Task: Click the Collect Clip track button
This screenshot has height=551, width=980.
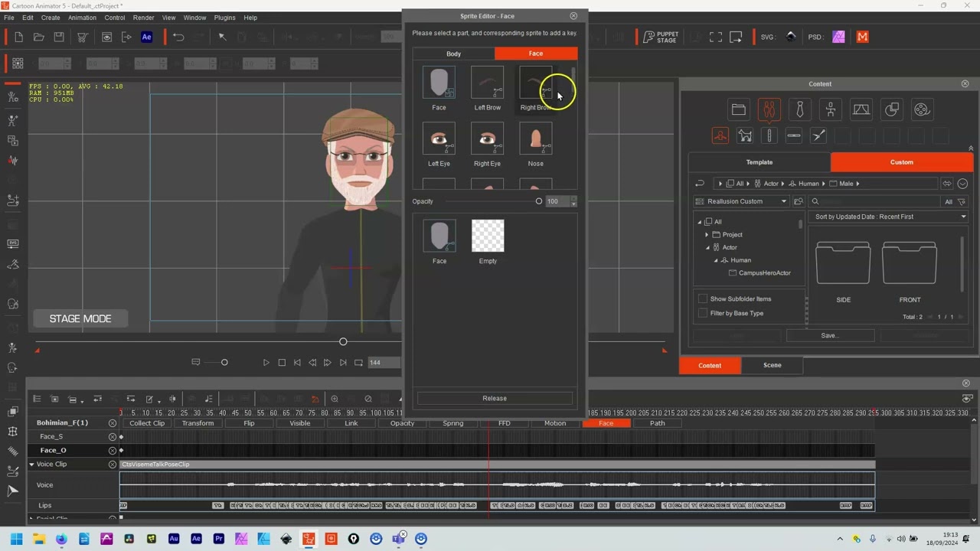Action: 147,423
